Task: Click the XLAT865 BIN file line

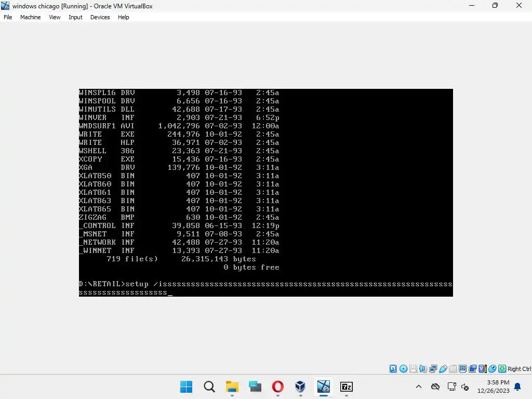Action: [x=179, y=209]
